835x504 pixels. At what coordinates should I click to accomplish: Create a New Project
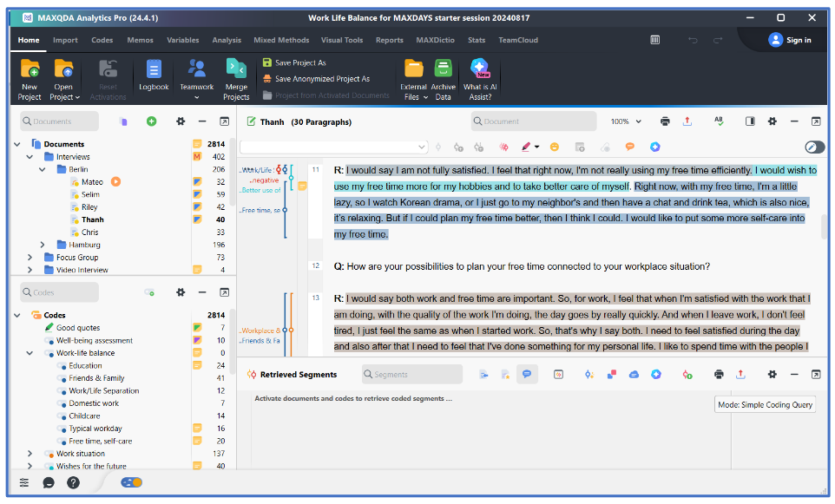[x=30, y=80]
